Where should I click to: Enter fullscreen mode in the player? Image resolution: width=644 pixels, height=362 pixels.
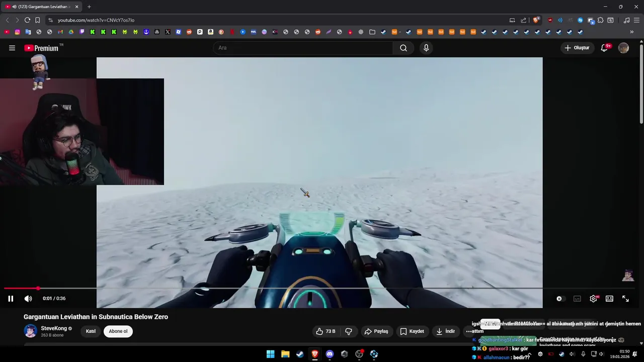(x=625, y=299)
